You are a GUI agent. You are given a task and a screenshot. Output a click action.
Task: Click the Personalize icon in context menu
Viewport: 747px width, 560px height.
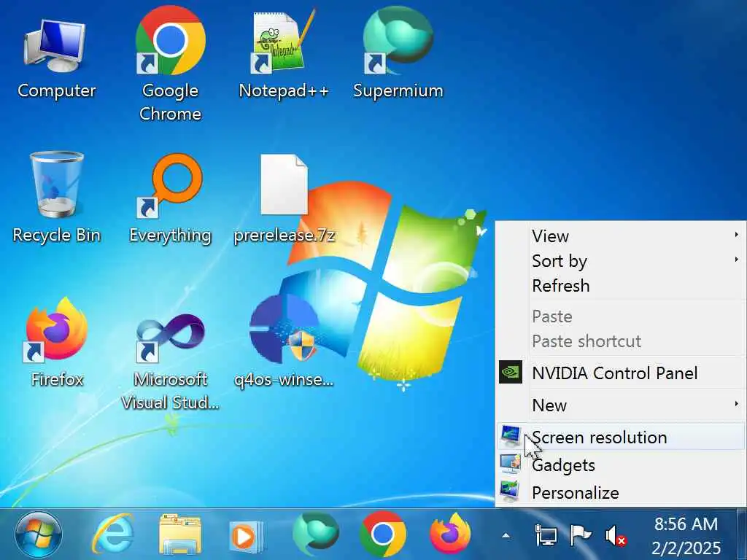(x=510, y=492)
